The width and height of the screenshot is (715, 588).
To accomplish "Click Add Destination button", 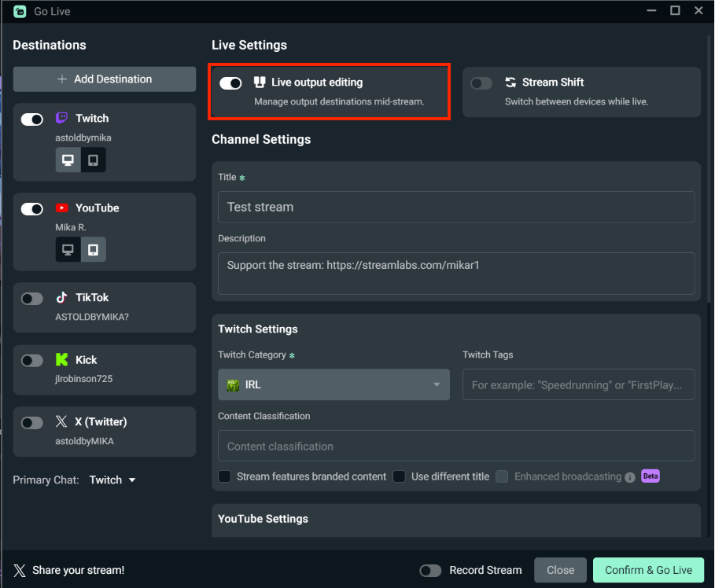I will [x=105, y=79].
